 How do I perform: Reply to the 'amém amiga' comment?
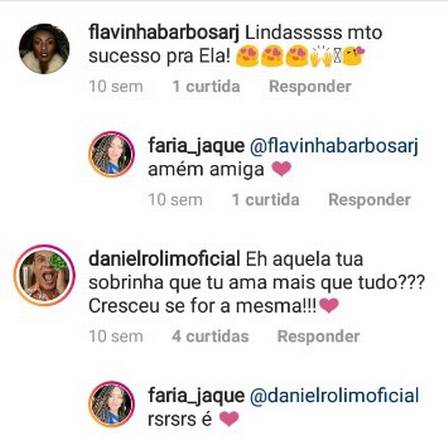point(369,200)
